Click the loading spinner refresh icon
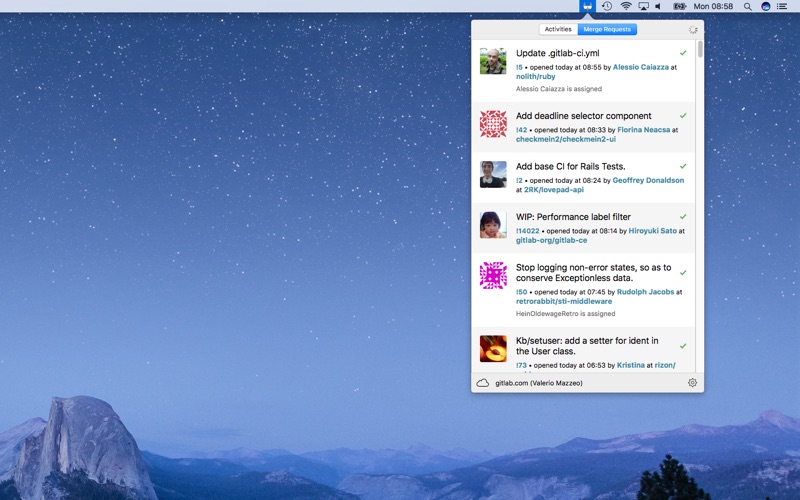 [693, 30]
